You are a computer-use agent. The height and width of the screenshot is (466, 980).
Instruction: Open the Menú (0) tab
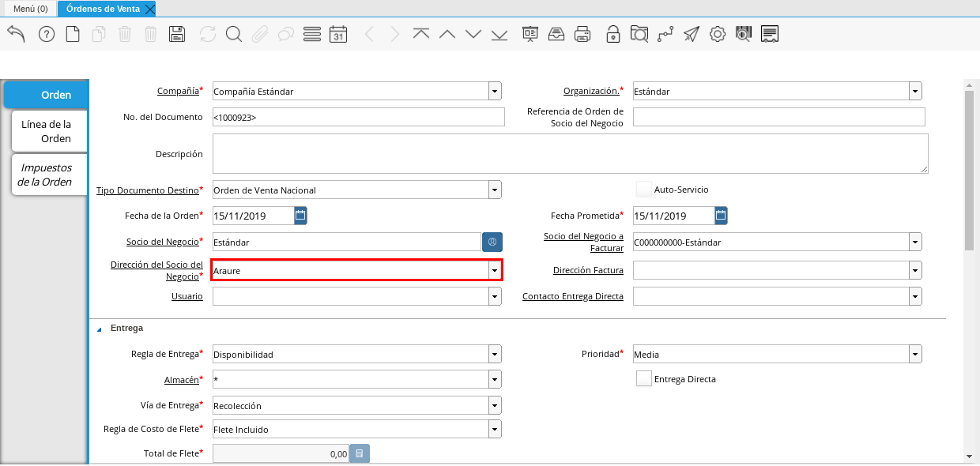click(31, 9)
